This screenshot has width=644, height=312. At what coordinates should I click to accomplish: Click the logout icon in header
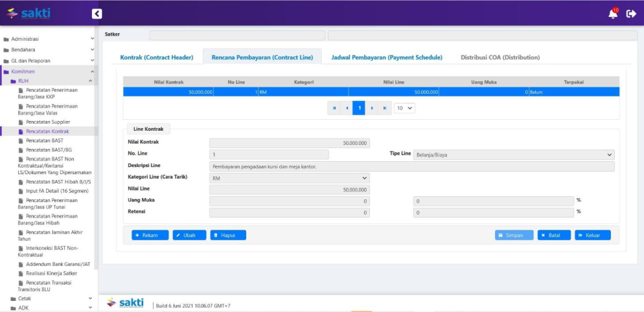tap(631, 14)
